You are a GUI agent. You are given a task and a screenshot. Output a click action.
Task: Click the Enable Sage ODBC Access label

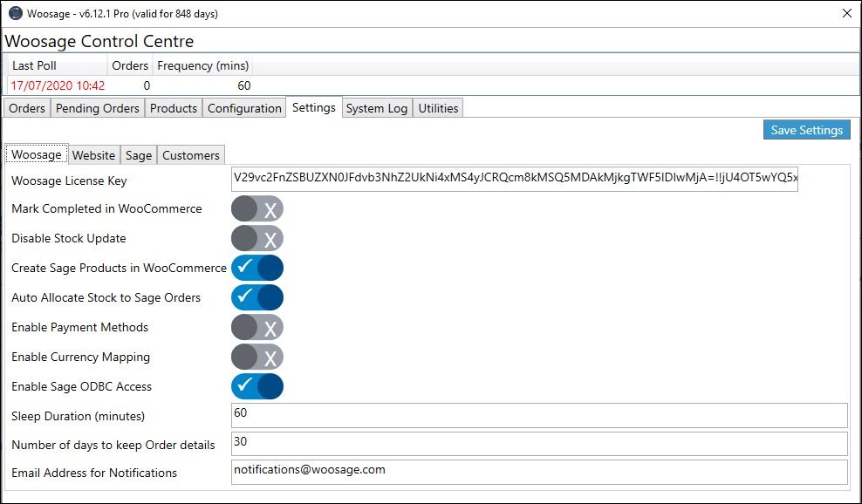point(81,387)
